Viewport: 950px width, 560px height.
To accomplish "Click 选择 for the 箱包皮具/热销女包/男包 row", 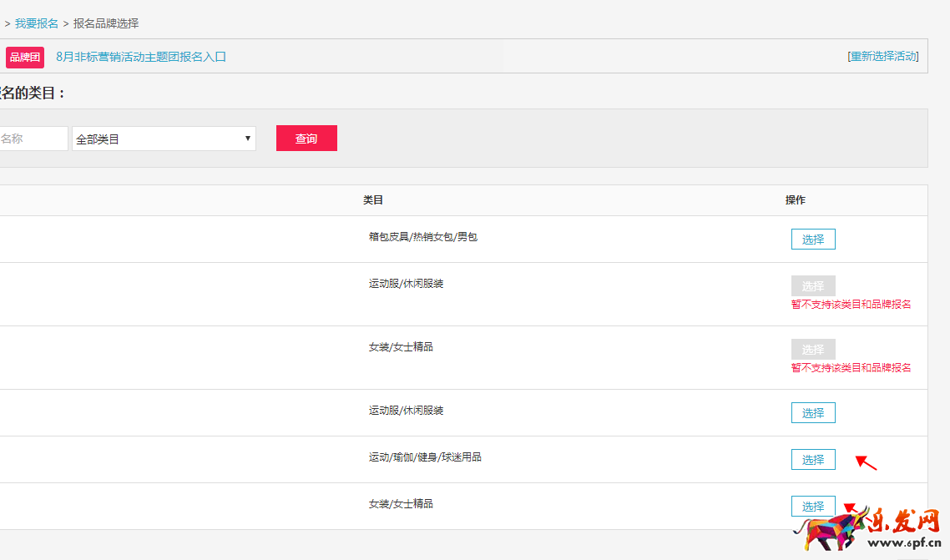I will pos(813,240).
